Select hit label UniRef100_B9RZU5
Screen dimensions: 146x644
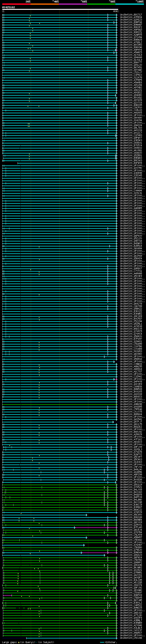click(131, 105)
